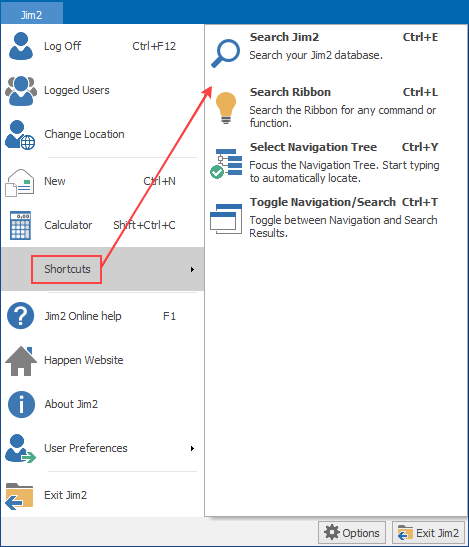Open the Calculator icon
Image resolution: width=469 pixels, height=547 pixels.
click(x=20, y=225)
